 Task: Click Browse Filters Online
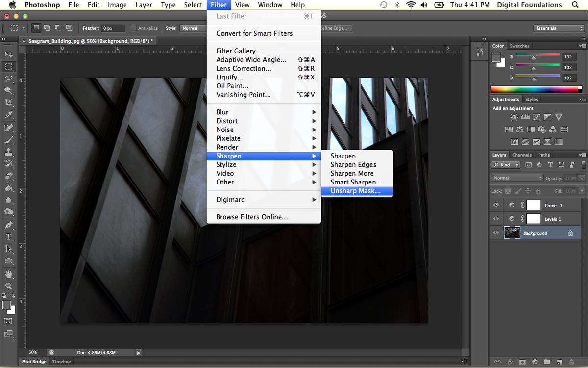point(252,217)
